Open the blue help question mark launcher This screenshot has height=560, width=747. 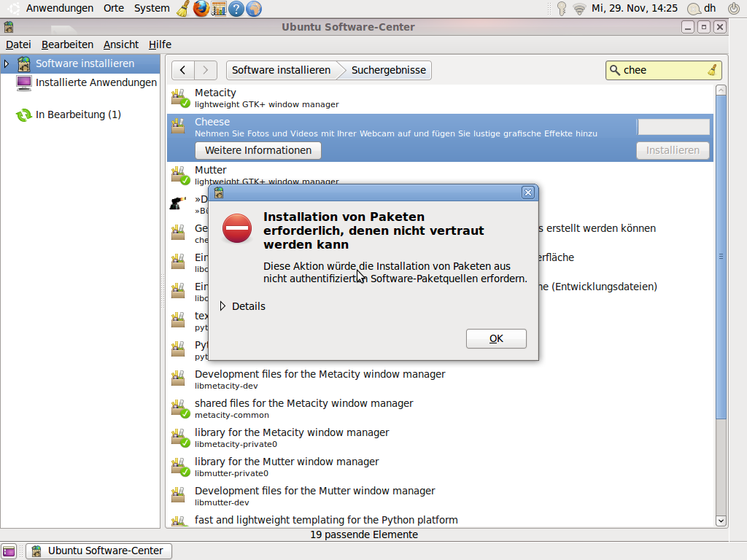point(236,8)
